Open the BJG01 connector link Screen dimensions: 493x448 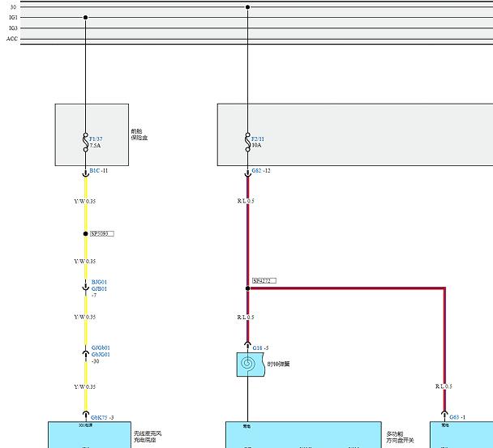(x=99, y=282)
